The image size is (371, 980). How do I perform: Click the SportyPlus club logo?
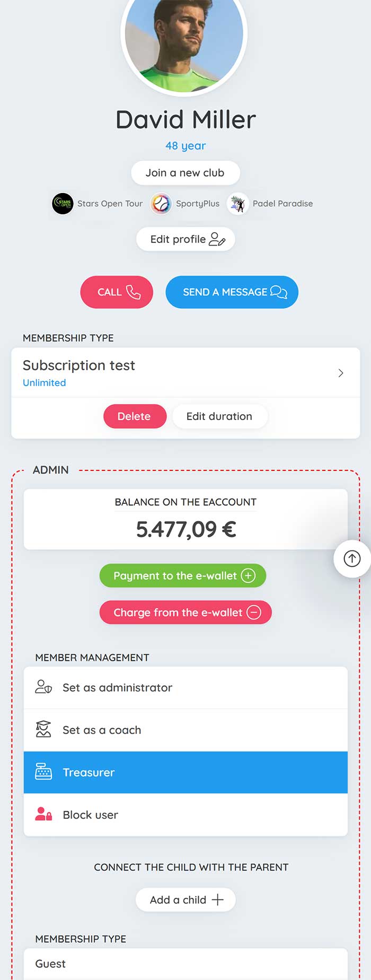point(161,204)
